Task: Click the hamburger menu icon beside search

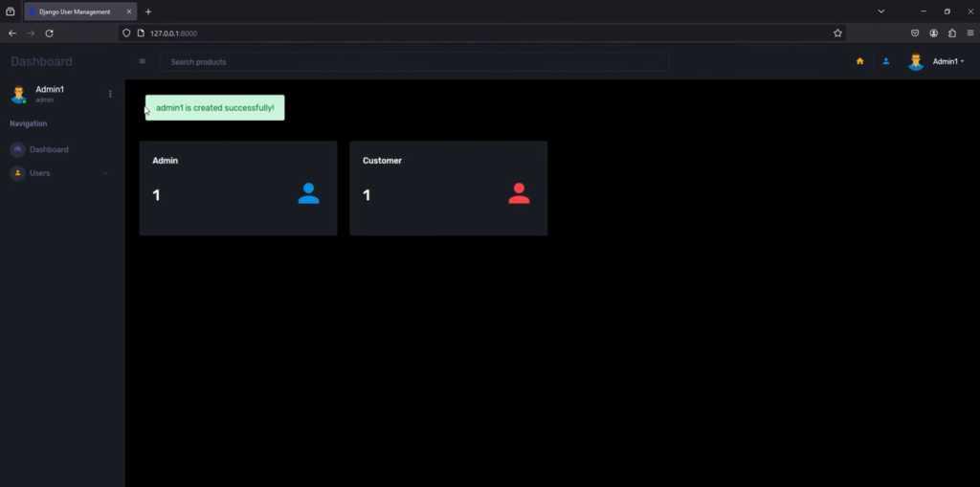Action: pos(143,61)
